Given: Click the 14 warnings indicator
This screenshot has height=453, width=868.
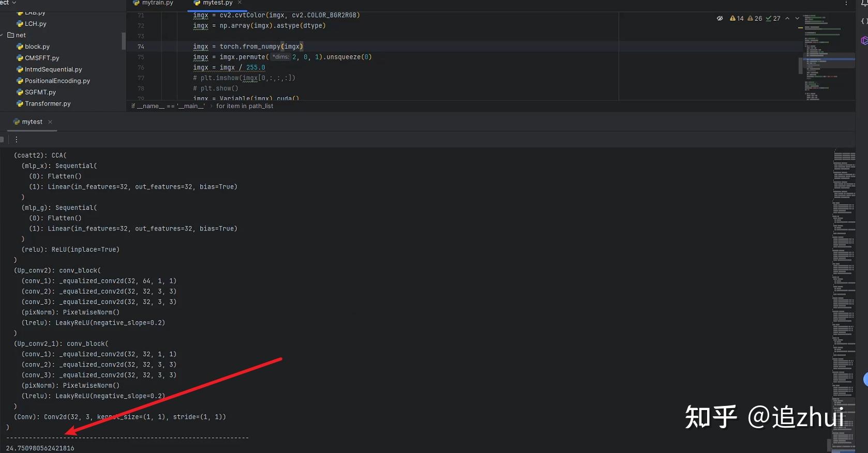Looking at the screenshot, I should tap(737, 19).
